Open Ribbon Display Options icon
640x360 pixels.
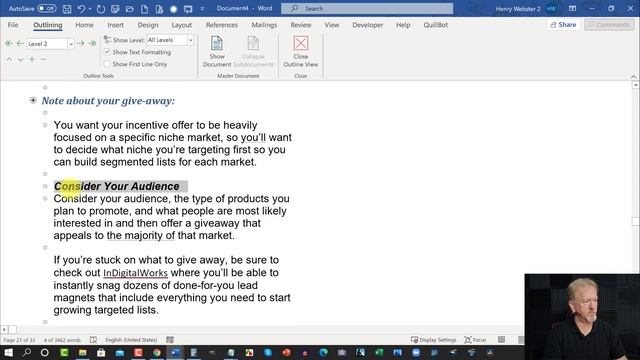[x=573, y=9]
